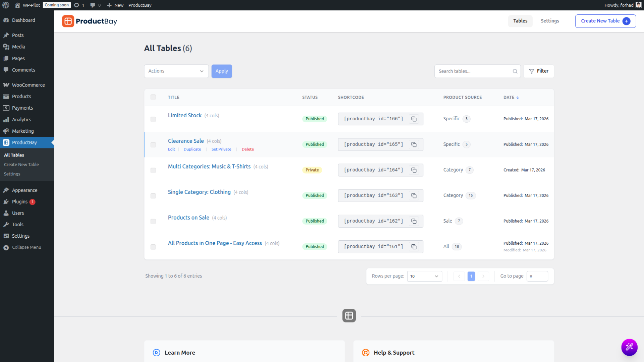Copy the shortcode for Limited Stock table

[x=414, y=119]
